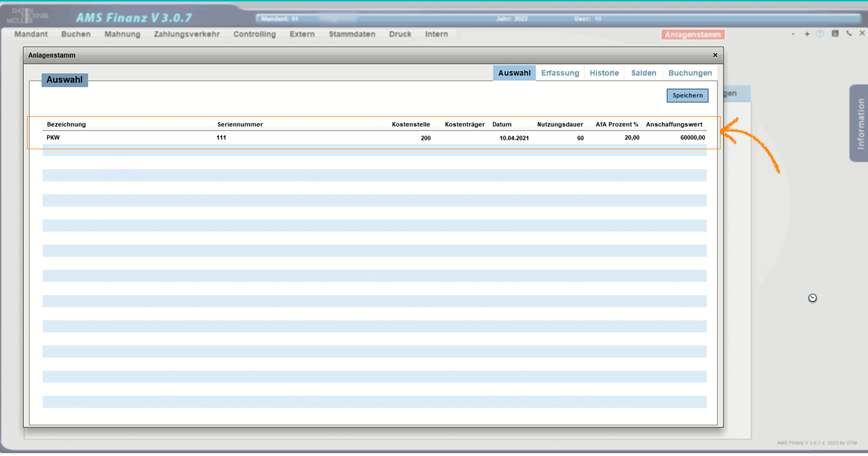Click the help question mark icon
The width and height of the screenshot is (868, 456).
[820, 34]
